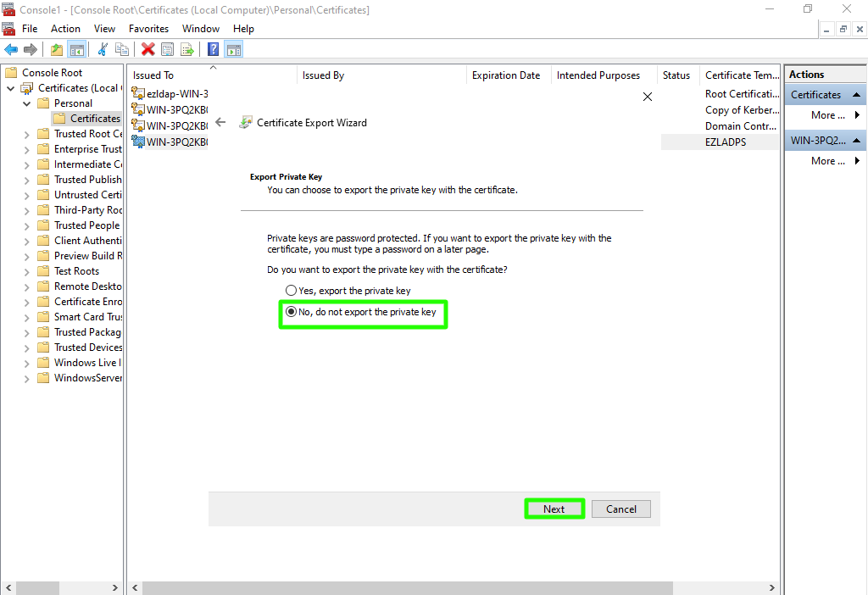This screenshot has height=595, width=868.
Task: Sort list by Expiration Date column header
Action: click(506, 75)
